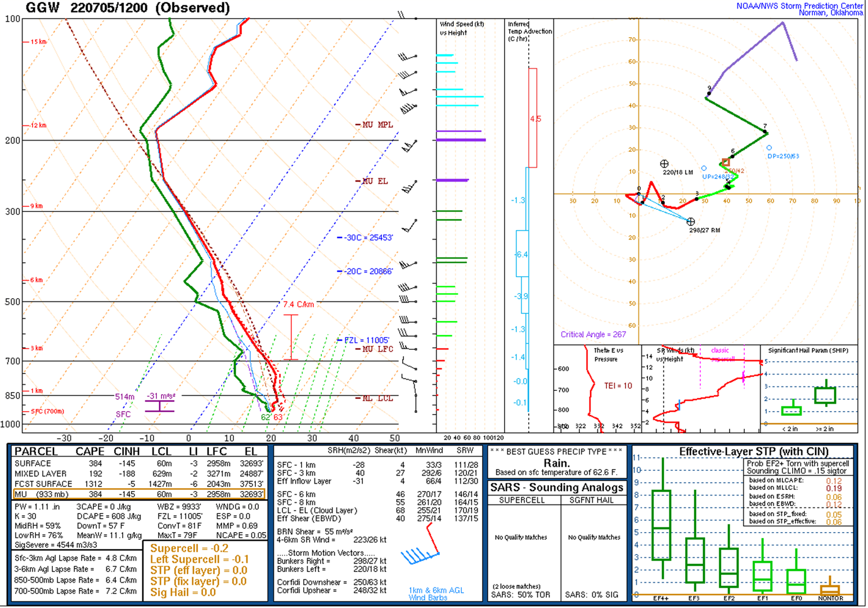Click the highlighted MU (933 mb) parcel row
This screenshot has width=868, height=608.
139,494
